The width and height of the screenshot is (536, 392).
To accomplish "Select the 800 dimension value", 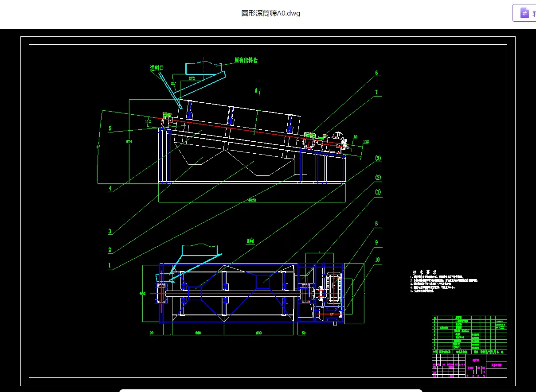I will [258, 333].
